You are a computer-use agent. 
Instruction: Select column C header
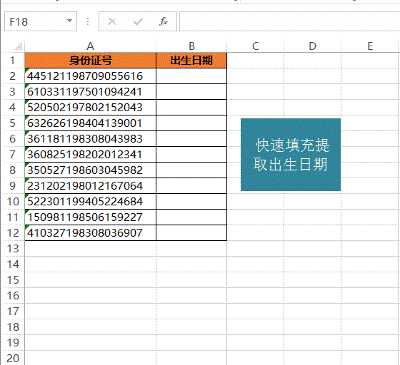255,46
